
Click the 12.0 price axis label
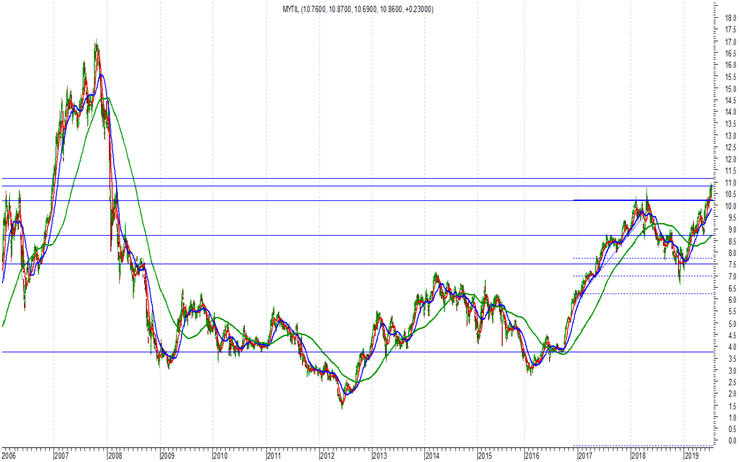(x=731, y=159)
